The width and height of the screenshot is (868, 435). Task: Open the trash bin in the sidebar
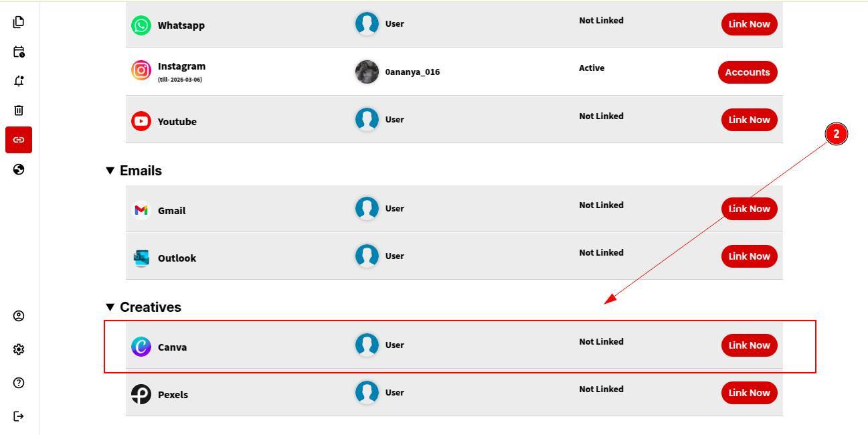click(x=19, y=110)
